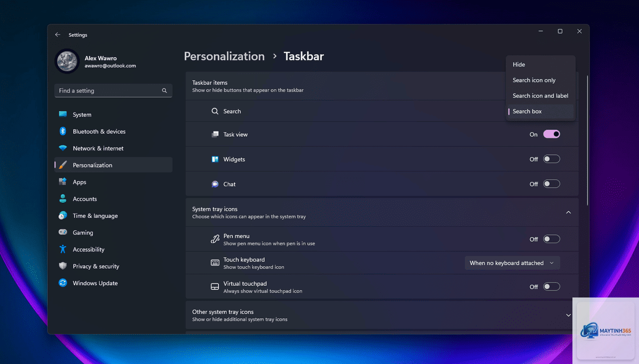Maximize the Settings window
The image size is (639, 364).
pyautogui.click(x=560, y=31)
